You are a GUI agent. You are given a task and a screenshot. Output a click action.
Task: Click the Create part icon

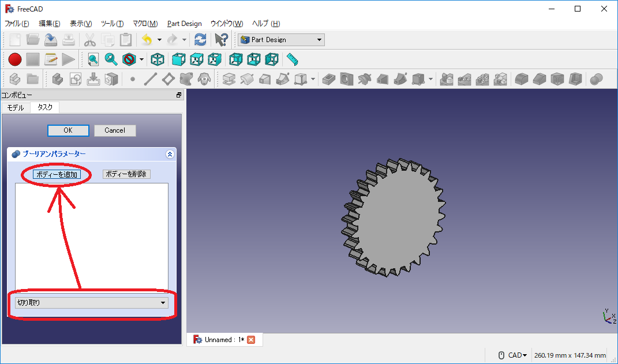pyautogui.click(x=15, y=79)
